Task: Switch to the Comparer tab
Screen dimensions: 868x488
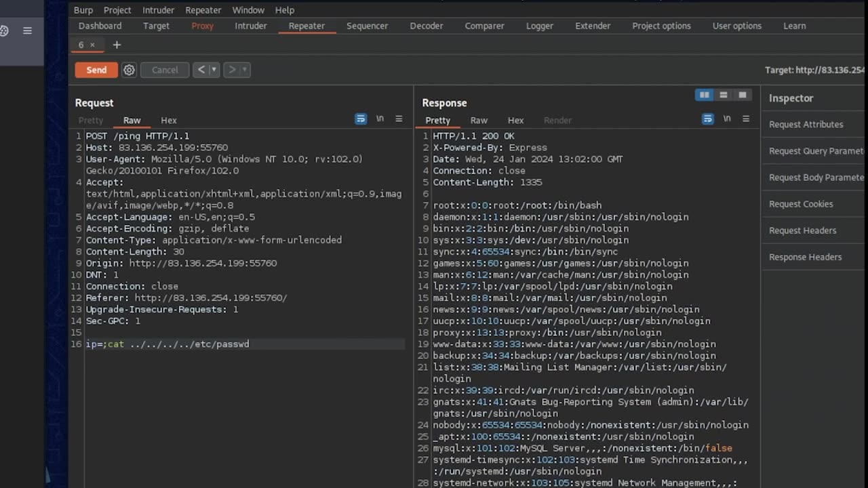Action: pyautogui.click(x=484, y=26)
